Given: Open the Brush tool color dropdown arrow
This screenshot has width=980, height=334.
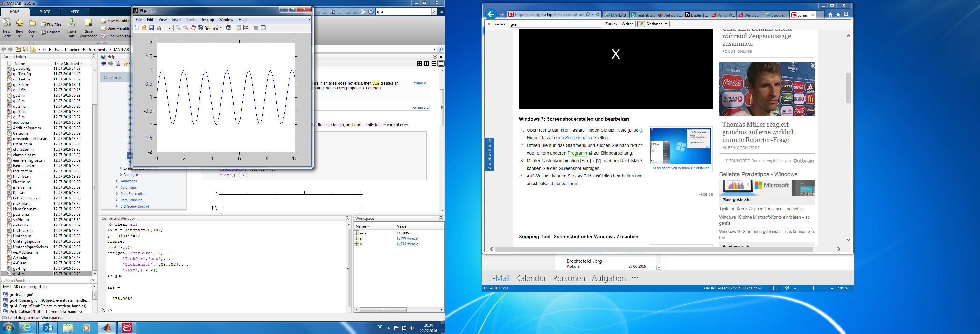Looking at the screenshot, I should tap(221, 28).
